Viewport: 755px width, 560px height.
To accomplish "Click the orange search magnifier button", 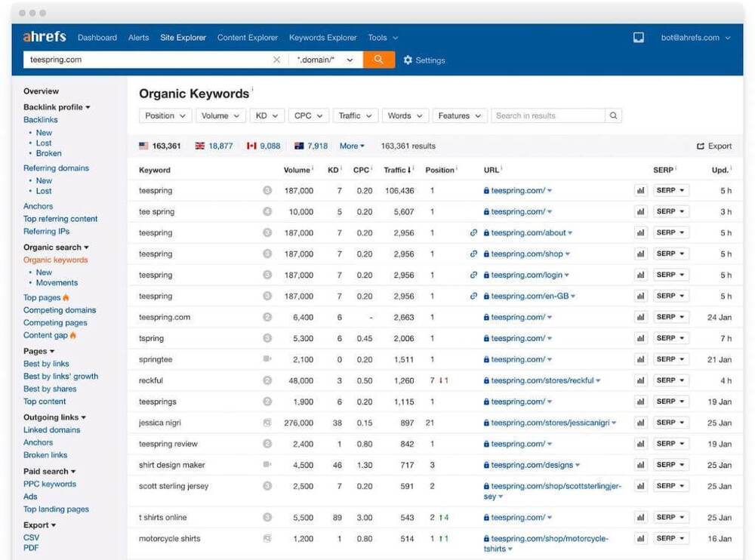I will click(379, 60).
